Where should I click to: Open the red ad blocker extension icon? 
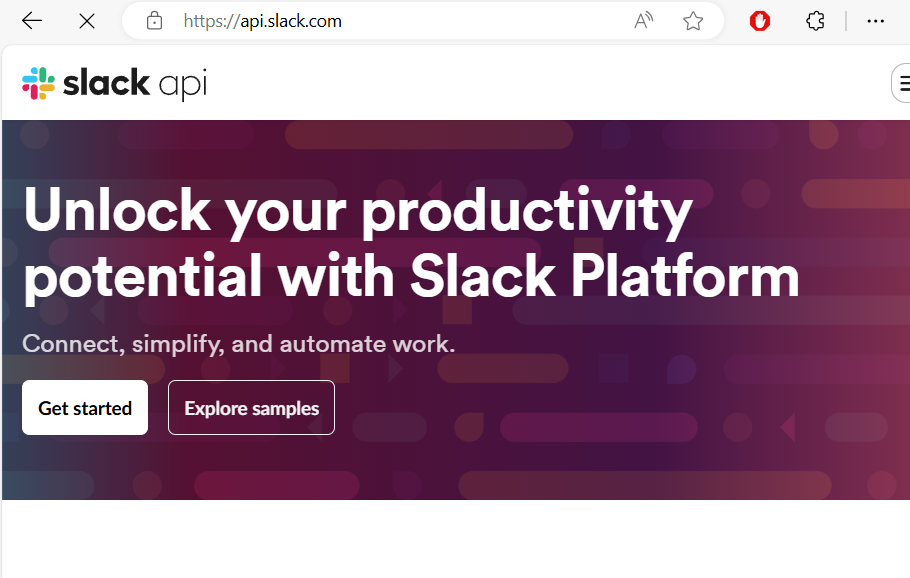[x=760, y=21]
